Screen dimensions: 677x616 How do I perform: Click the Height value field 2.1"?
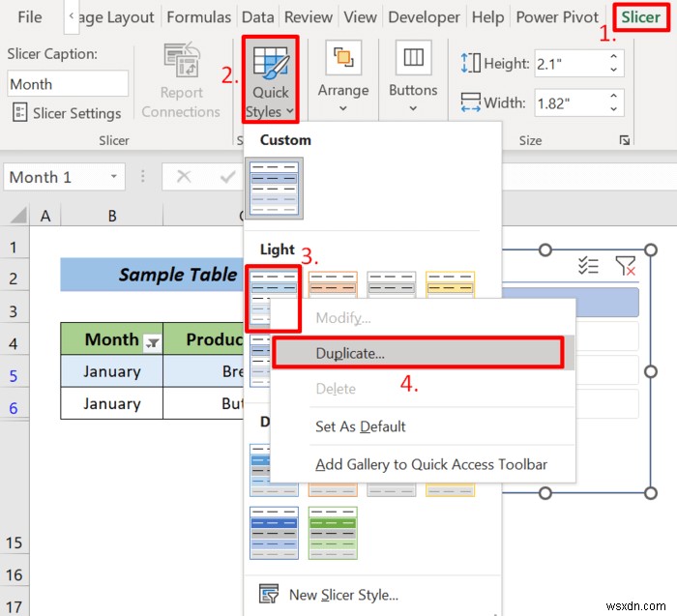[570, 64]
